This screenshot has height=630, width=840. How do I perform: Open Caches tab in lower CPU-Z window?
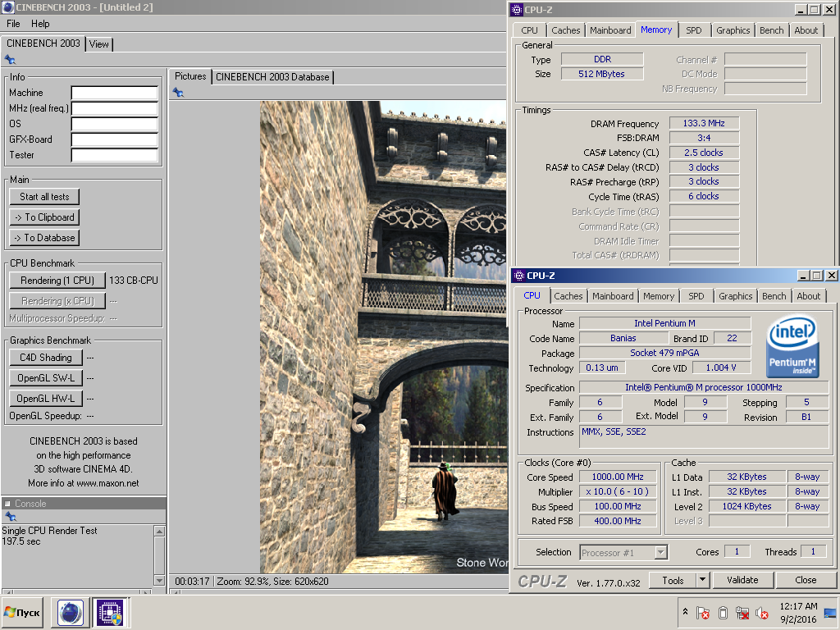click(x=568, y=296)
